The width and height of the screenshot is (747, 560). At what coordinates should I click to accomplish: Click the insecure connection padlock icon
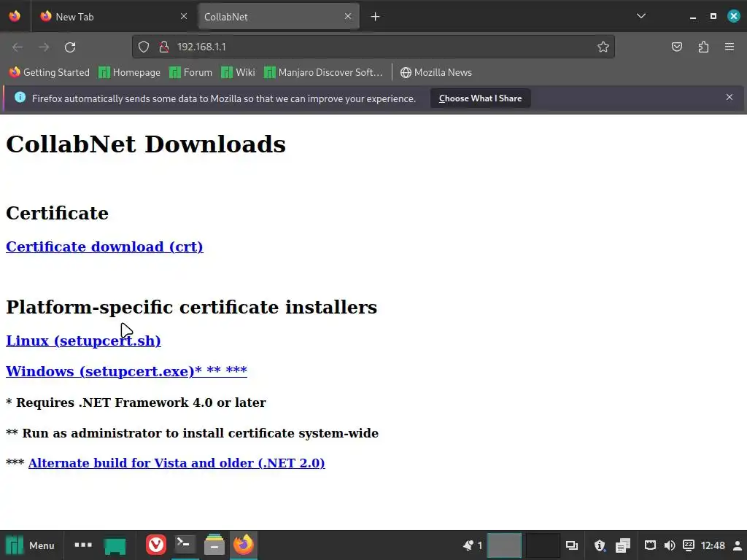click(164, 47)
